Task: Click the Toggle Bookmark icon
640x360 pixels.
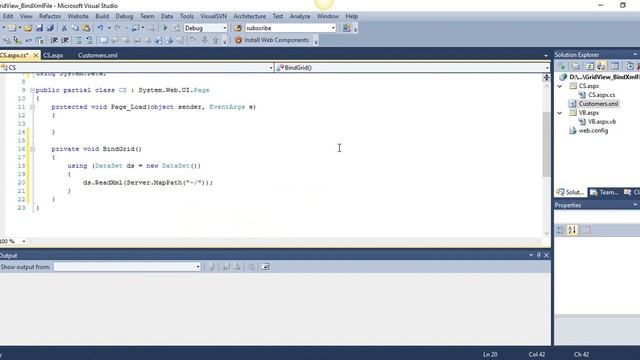Action: (x=104, y=40)
